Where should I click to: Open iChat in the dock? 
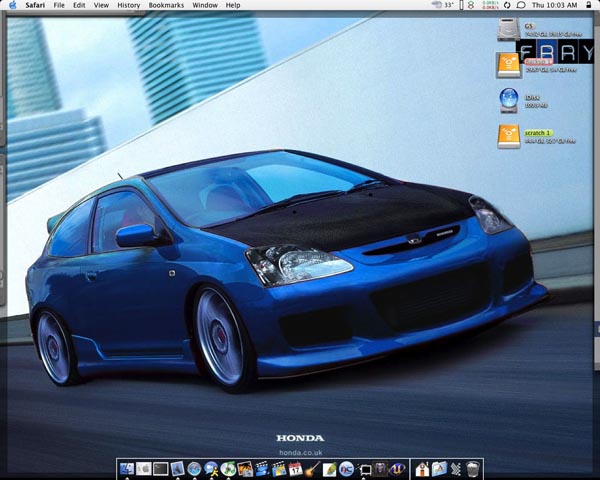pos(211,468)
